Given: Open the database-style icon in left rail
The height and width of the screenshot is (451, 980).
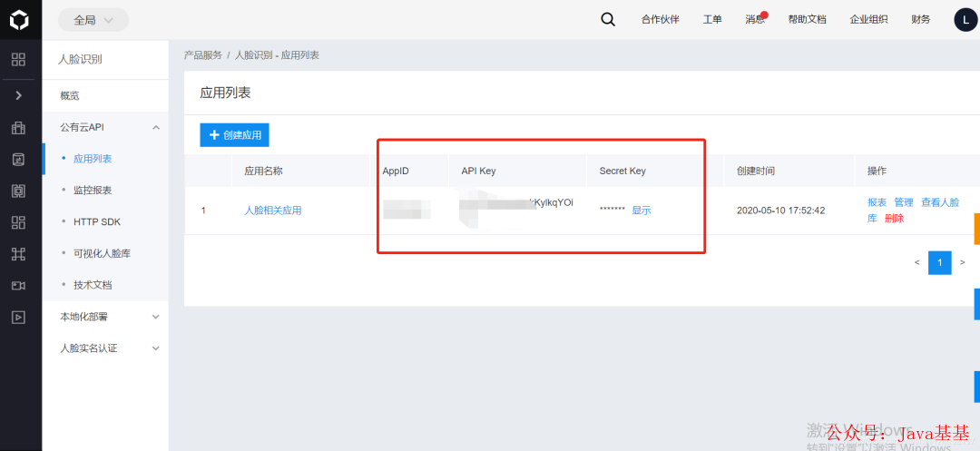Looking at the screenshot, I should coord(19,160).
